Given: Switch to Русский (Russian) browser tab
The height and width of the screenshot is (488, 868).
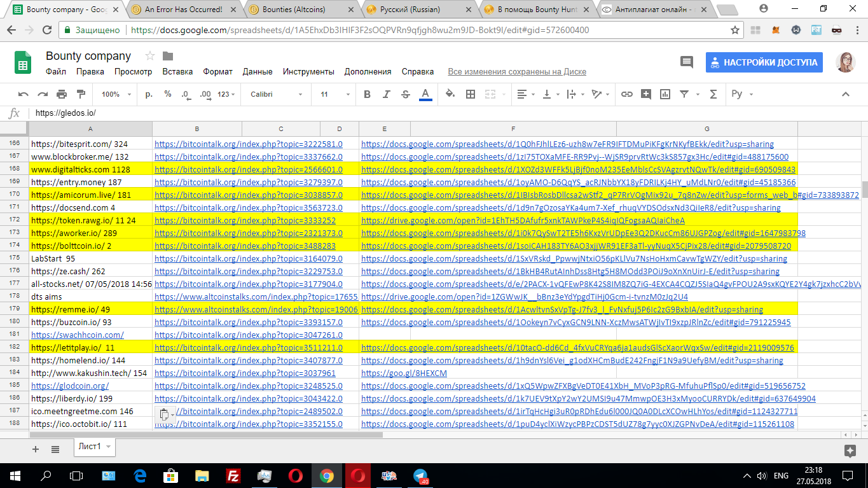Looking at the screenshot, I should tap(410, 10).
